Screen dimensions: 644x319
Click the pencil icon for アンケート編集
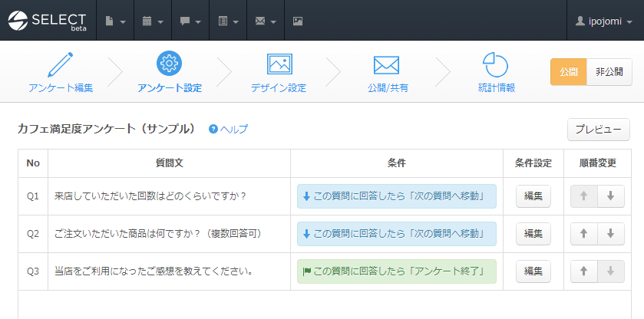tap(60, 65)
